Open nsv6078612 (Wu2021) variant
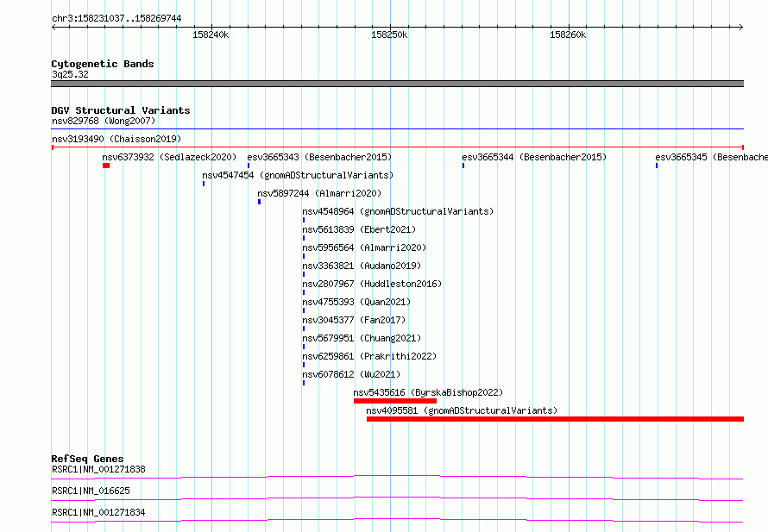The image size is (768, 532). click(351, 374)
